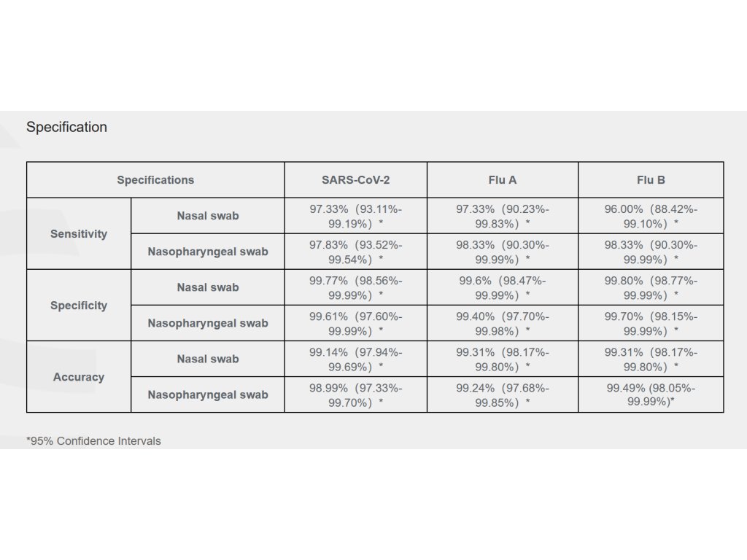Click the 95% Confidence Intervals footnote
The width and height of the screenshot is (747, 560).
(93, 441)
